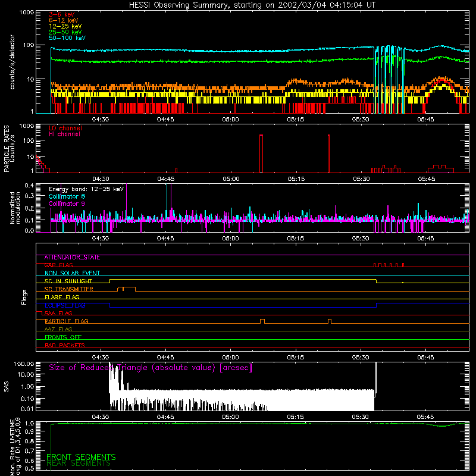
Task: Select the 'Collimator 9' legend entry
Action: coord(67,203)
